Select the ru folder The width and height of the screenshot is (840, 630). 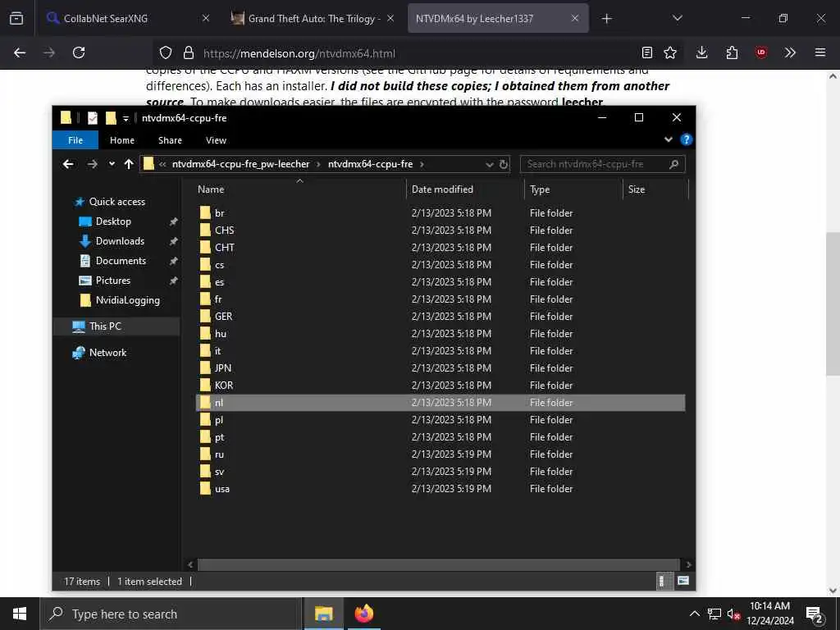pos(441,454)
